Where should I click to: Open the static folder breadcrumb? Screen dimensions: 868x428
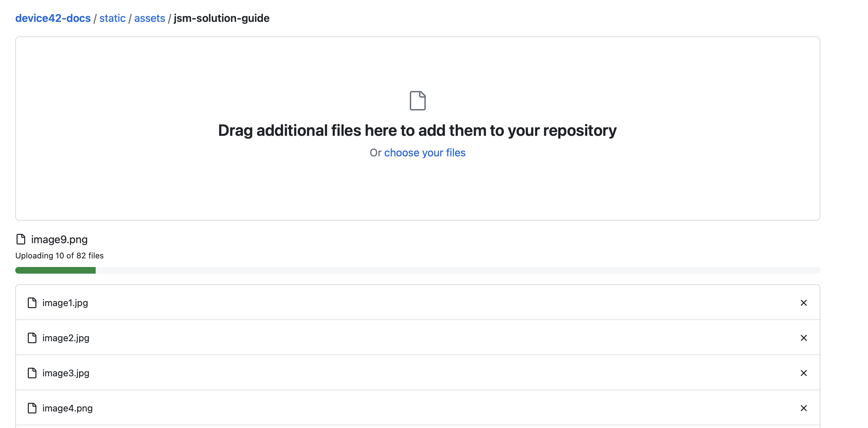112,18
